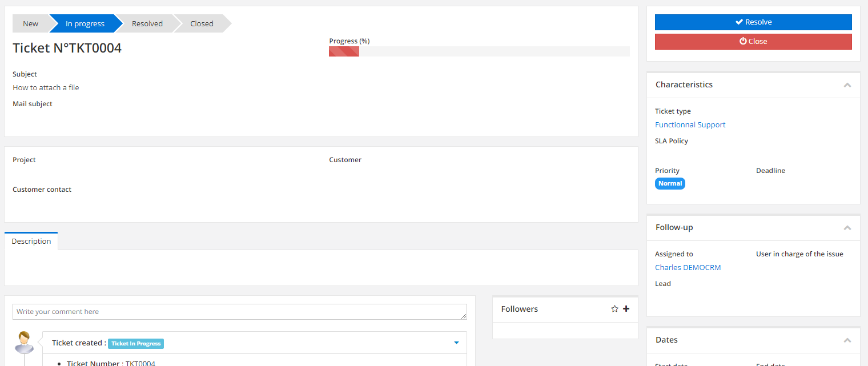
Task: Collapse the Dates panel
Action: click(x=847, y=340)
